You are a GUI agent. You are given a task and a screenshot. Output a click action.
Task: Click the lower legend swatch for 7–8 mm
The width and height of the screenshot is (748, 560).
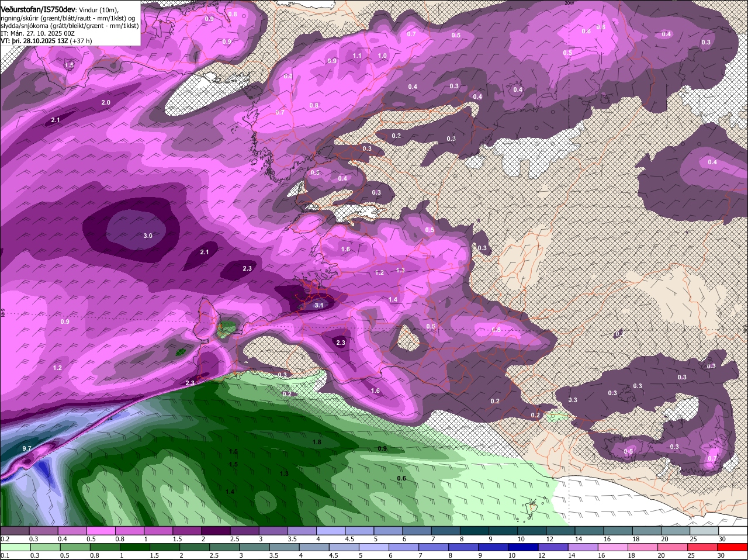(433, 547)
